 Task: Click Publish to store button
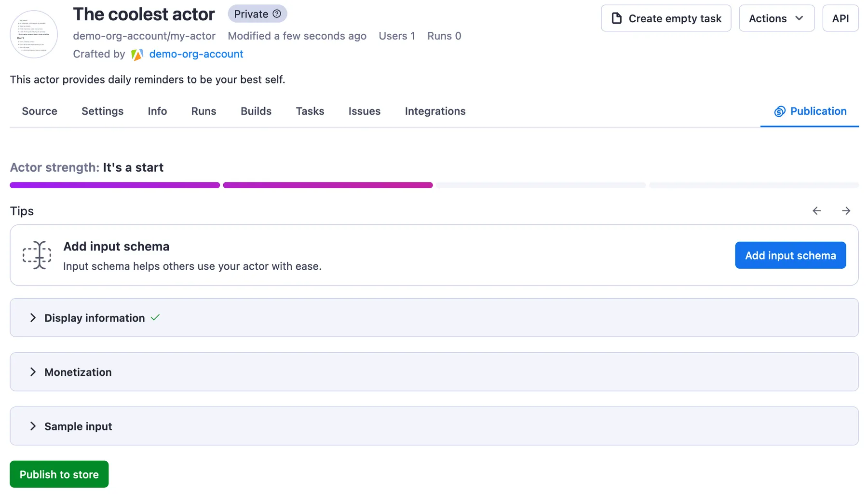click(x=59, y=474)
